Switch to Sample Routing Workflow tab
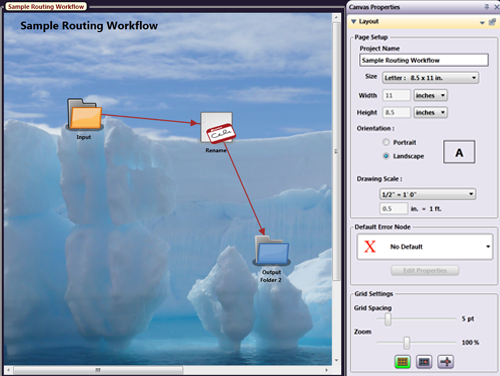The height and width of the screenshot is (376, 500). 46,7
